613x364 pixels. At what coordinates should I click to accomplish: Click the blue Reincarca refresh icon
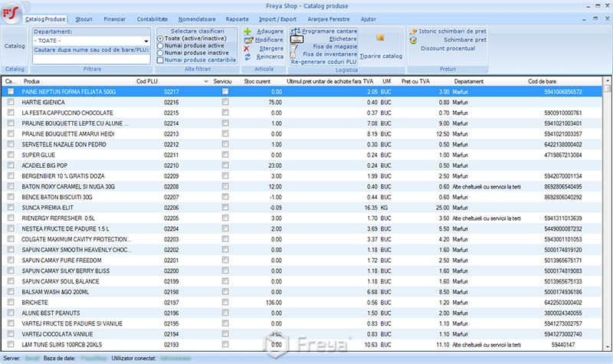[x=247, y=57]
